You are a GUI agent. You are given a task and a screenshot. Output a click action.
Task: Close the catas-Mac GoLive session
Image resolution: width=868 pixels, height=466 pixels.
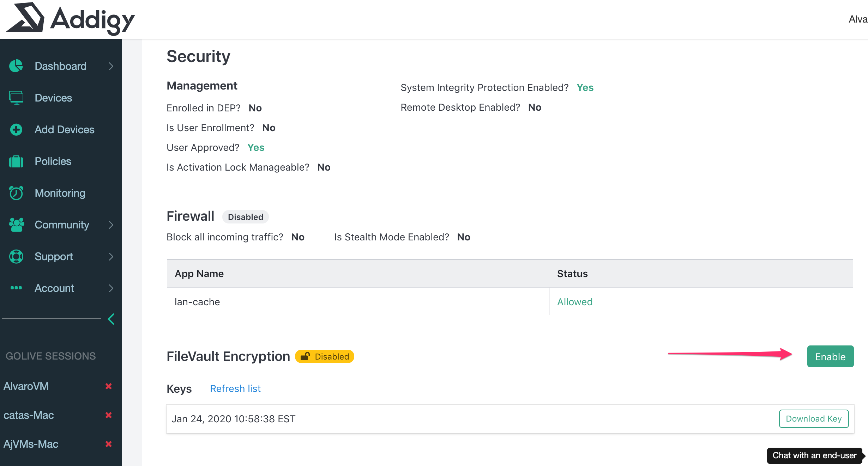tap(109, 415)
